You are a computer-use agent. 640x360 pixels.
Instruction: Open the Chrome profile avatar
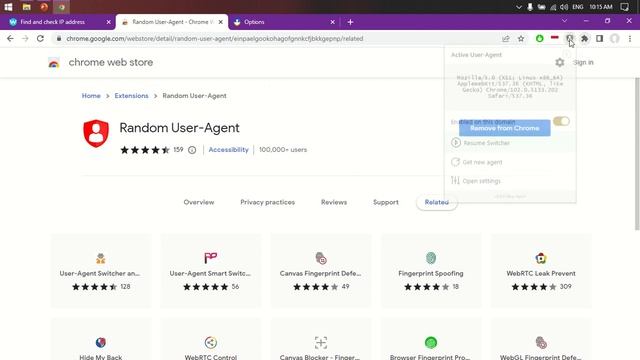pos(615,38)
